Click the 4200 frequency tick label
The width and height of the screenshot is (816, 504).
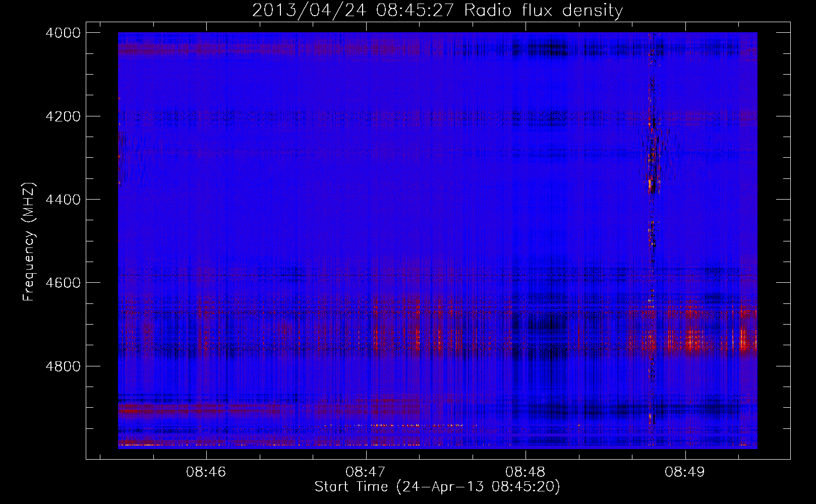(x=63, y=116)
